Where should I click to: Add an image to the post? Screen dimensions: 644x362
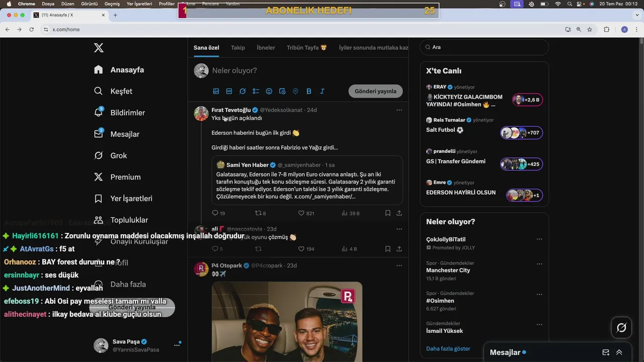click(x=216, y=91)
